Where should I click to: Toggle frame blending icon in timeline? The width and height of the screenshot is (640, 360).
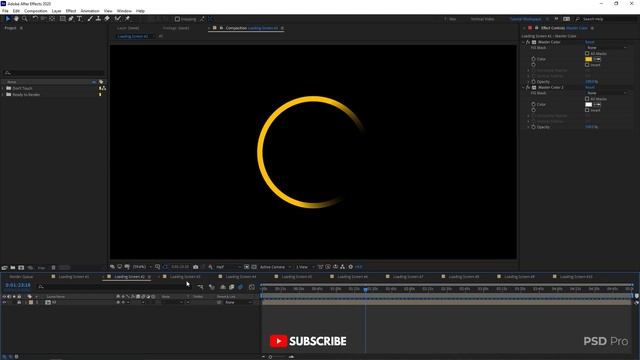click(231, 287)
